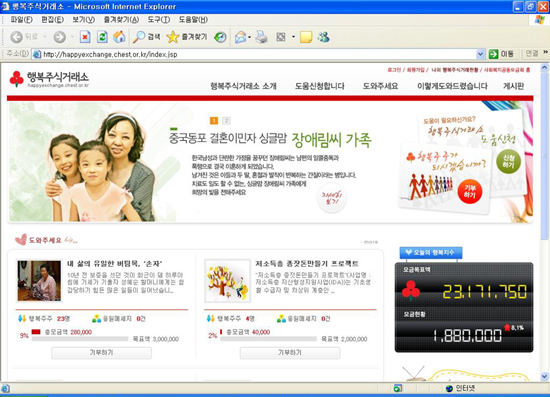Refresh the page with green arrows icon

(x=102, y=37)
